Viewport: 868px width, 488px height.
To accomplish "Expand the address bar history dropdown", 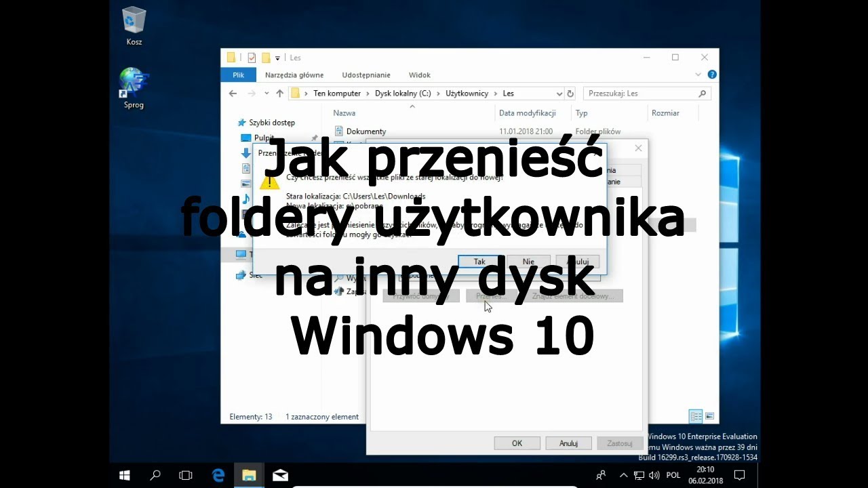I will click(559, 94).
